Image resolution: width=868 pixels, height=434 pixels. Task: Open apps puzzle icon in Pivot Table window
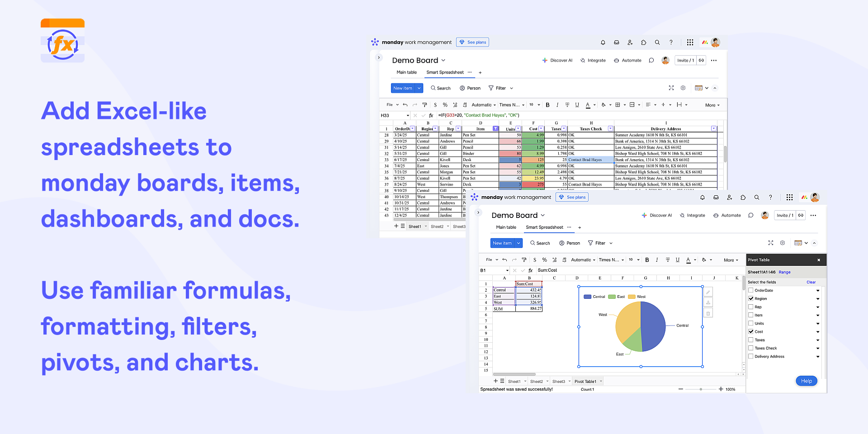point(743,198)
